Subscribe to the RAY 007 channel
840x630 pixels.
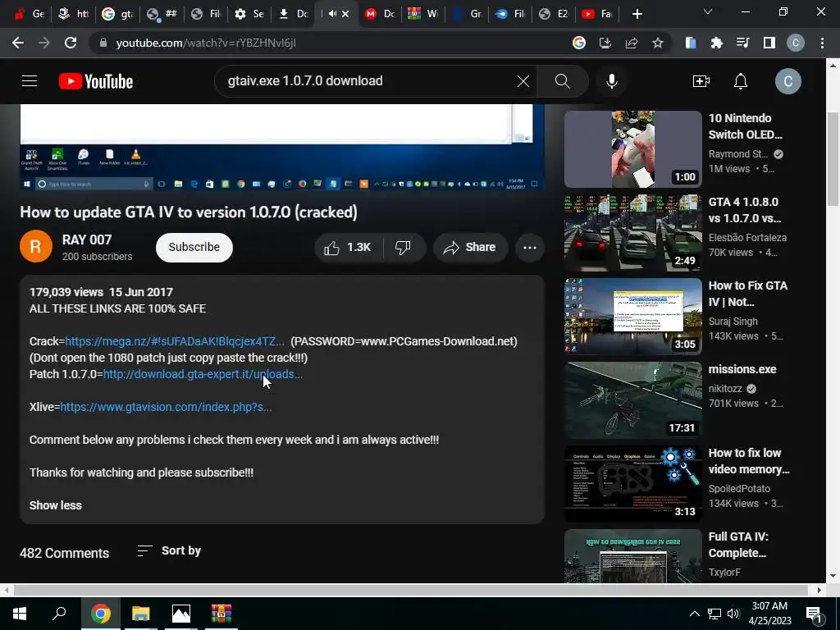[194, 247]
